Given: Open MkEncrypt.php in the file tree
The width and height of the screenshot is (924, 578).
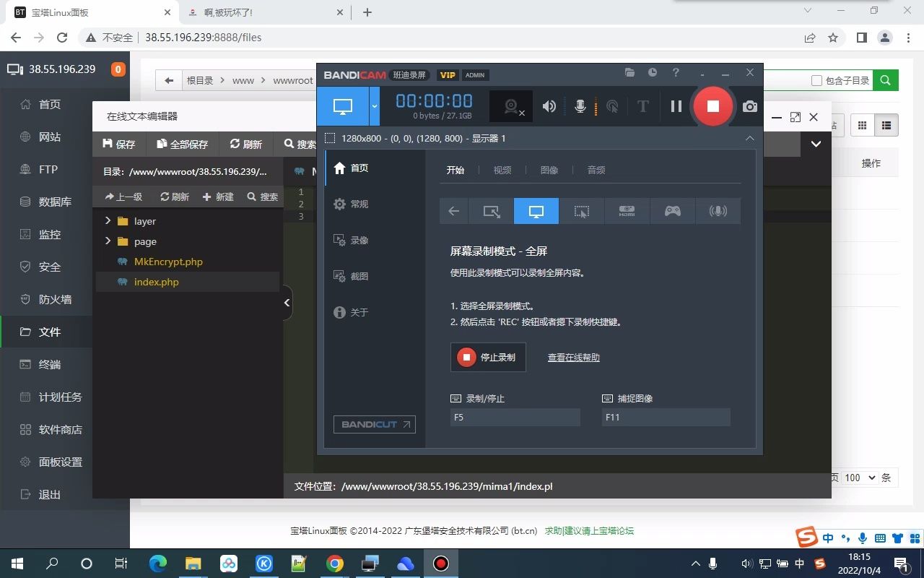Looking at the screenshot, I should tap(168, 262).
